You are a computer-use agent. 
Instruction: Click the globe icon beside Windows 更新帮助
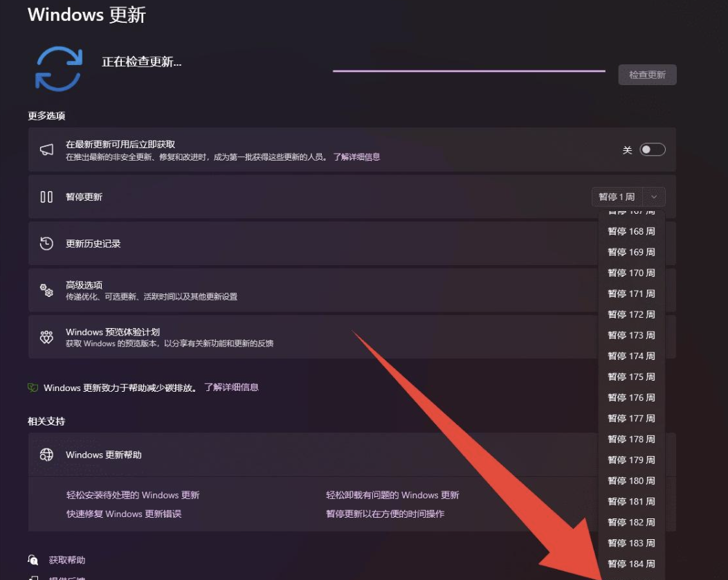[46, 455]
